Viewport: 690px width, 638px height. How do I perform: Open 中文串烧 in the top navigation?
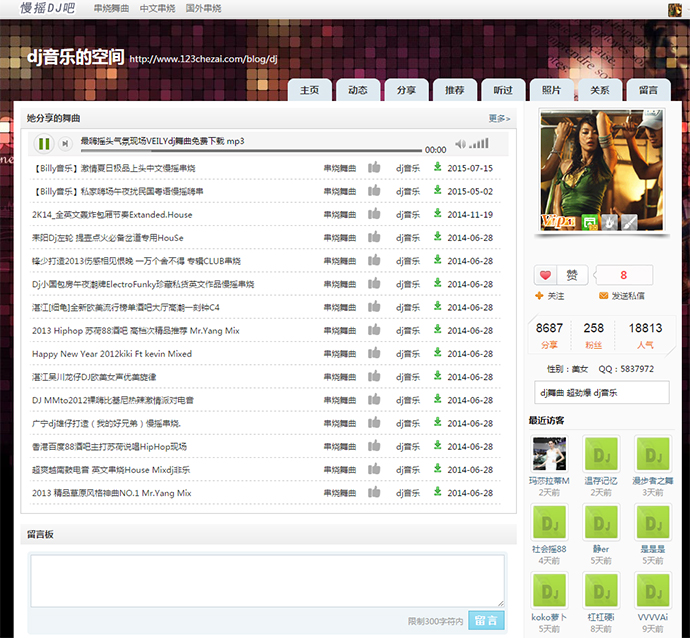click(158, 8)
